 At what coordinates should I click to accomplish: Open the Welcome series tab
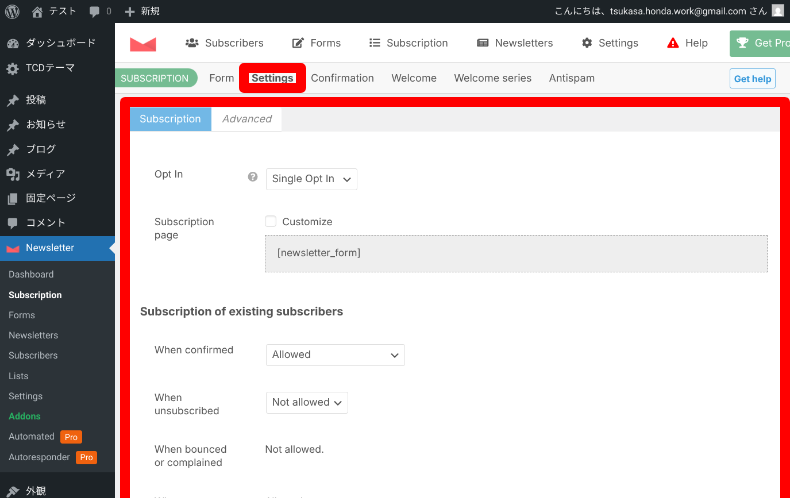click(492, 78)
